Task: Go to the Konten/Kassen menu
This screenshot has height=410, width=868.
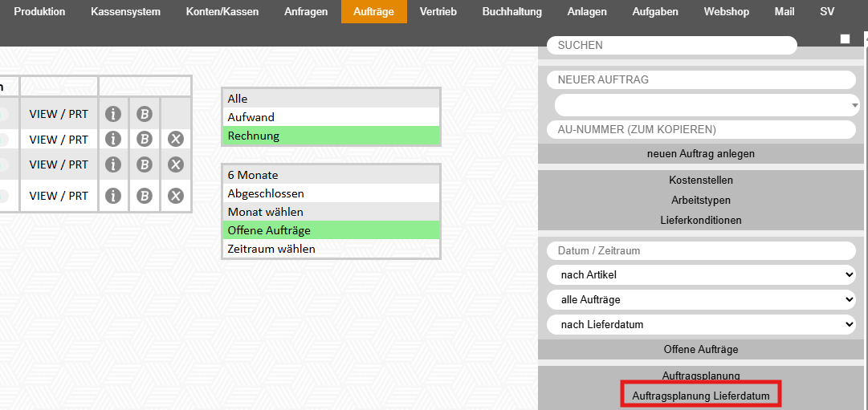Action: click(x=222, y=11)
